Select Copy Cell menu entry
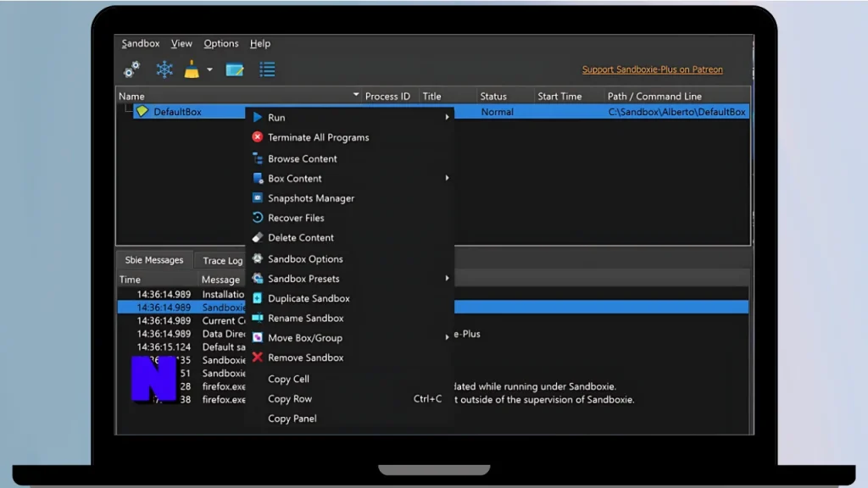Image resolution: width=868 pixels, height=488 pixels. point(349,379)
